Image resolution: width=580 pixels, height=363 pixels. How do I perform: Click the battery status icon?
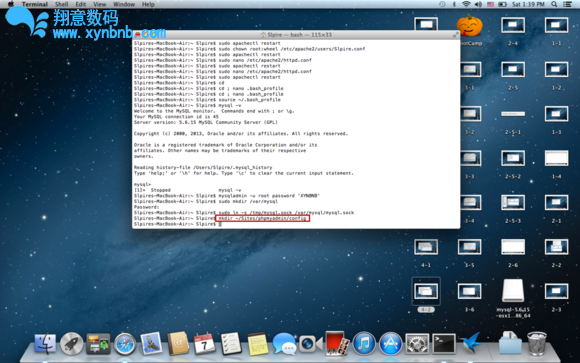[x=502, y=4]
